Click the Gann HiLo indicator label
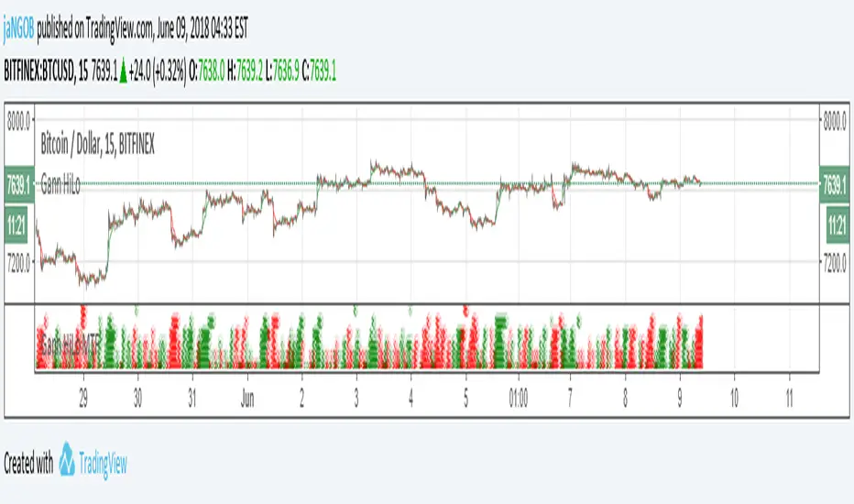Screen dimensions: 854x504 click(60, 185)
